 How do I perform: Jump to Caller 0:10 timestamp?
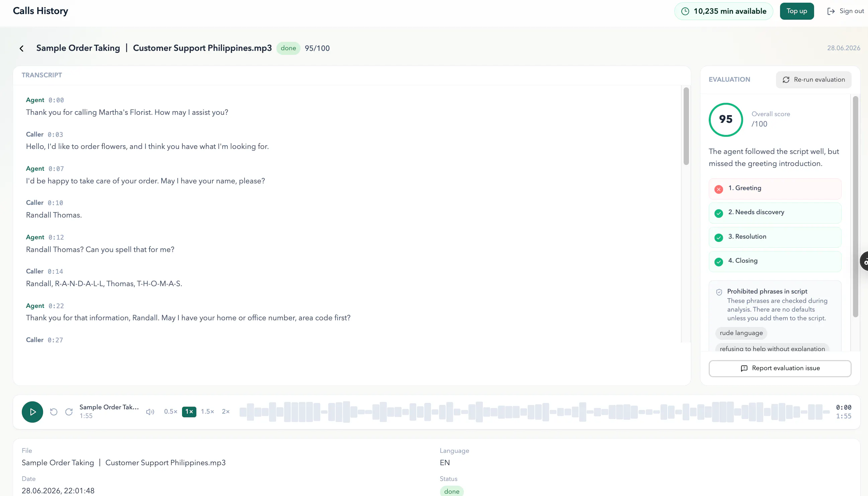[x=55, y=203]
